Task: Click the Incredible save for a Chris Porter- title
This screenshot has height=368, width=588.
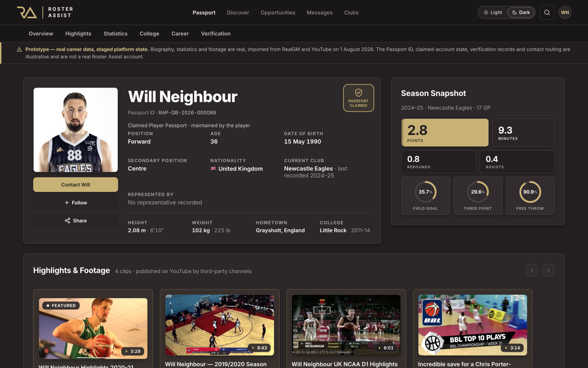Action: [x=465, y=365]
